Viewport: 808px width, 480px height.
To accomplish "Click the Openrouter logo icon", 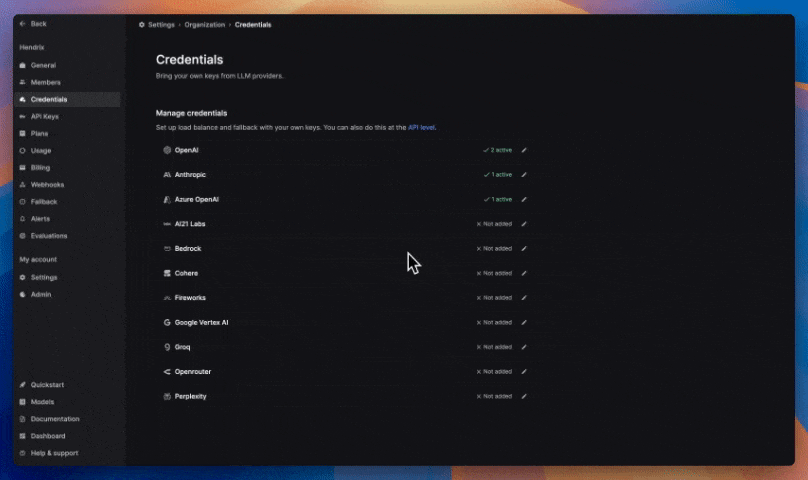I will point(167,372).
